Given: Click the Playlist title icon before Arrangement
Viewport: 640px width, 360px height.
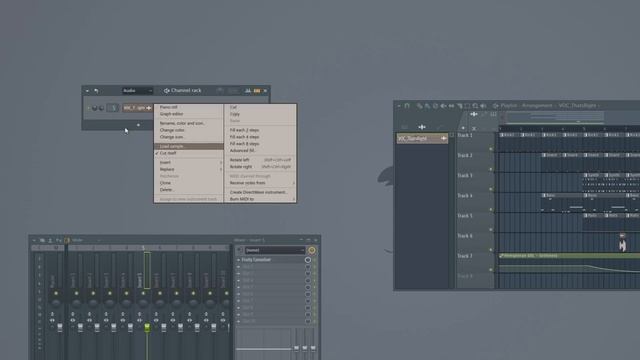Looking at the screenshot, I should (496, 106).
